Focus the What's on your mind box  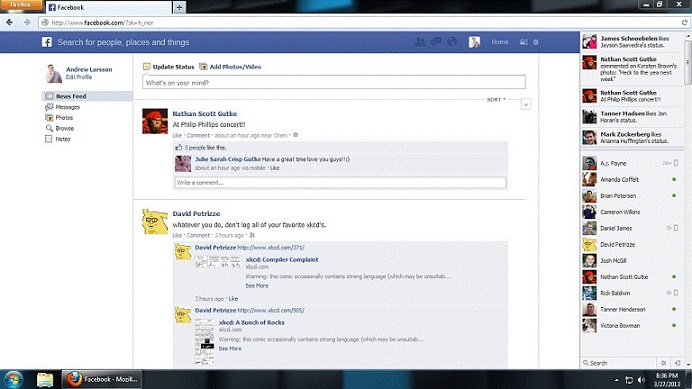[x=334, y=82]
